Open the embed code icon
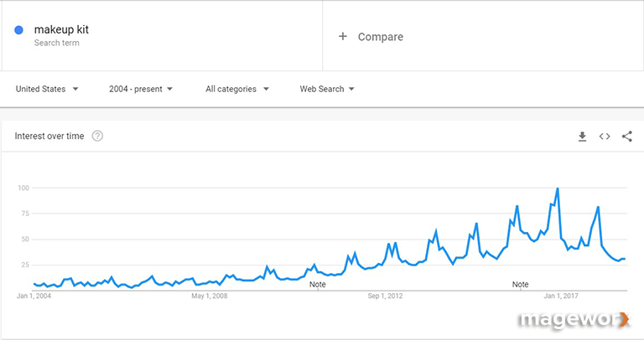The image size is (644, 340). click(x=605, y=137)
